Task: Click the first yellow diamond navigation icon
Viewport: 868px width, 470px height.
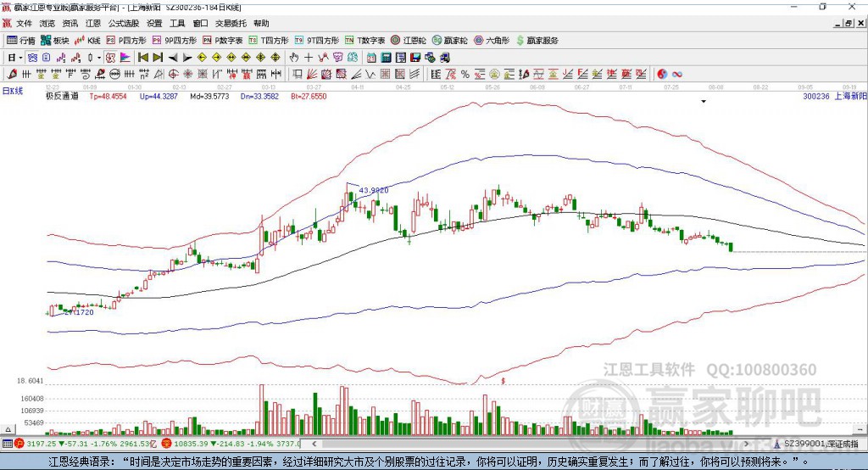Action: click(x=202, y=58)
